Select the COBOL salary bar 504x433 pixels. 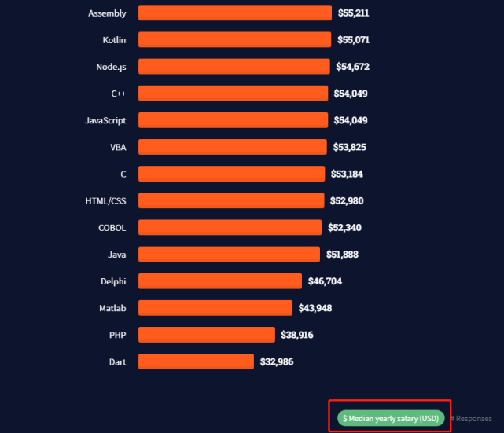pyautogui.click(x=230, y=227)
